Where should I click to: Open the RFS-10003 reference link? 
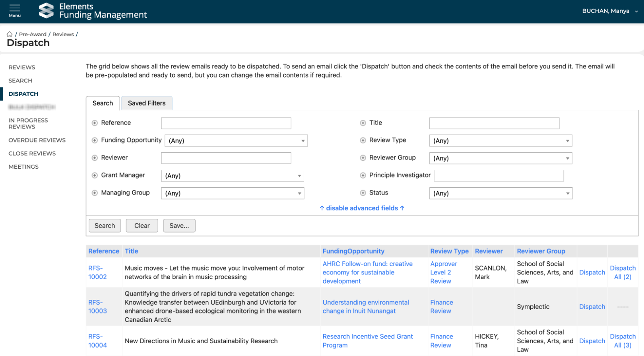click(x=97, y=307)
